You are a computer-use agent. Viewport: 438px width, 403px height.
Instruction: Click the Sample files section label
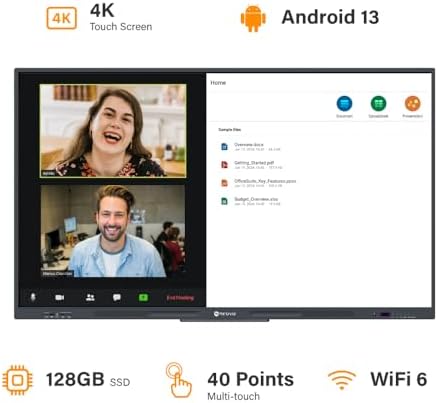230,129
